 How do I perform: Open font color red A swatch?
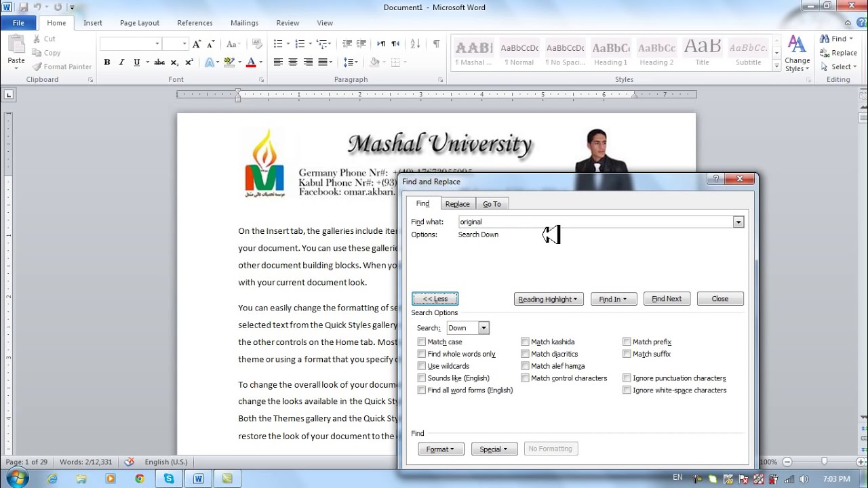(x=251, y=62)
